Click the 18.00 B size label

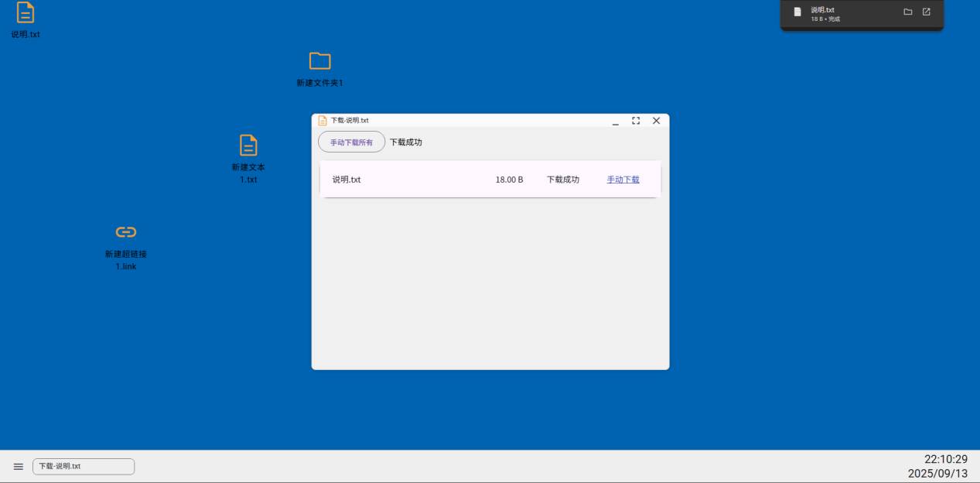pyautogui.click(x=509, y=179)
